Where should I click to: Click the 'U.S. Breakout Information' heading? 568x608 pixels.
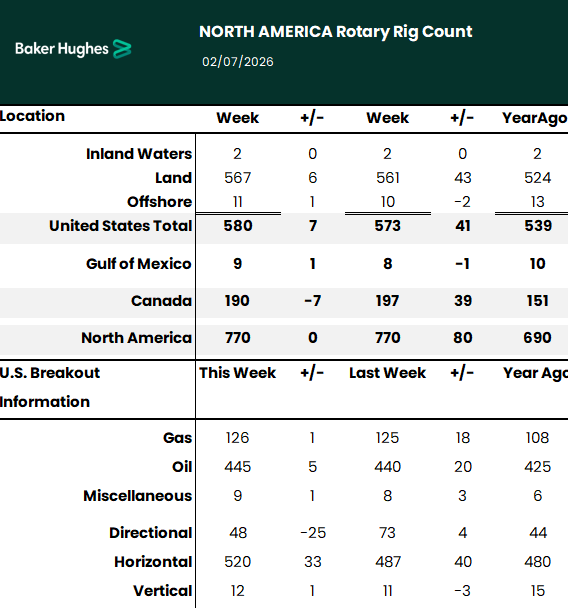50,387
